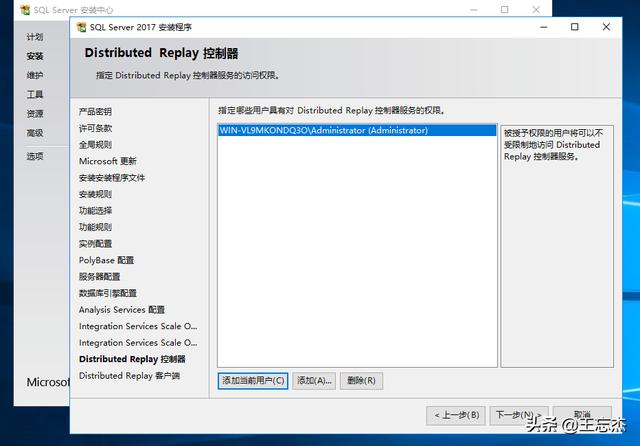Open 高级 in the 安装中心 window

(x=35, y=133)
